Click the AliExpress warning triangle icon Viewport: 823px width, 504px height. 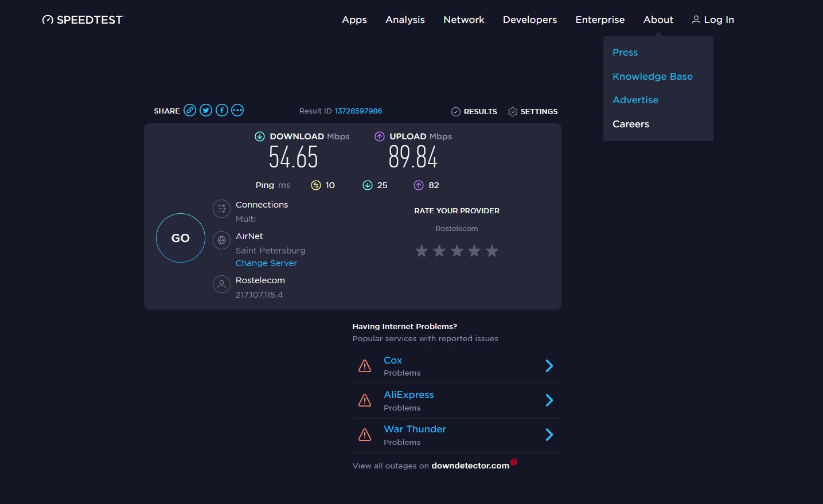pos(365,400)
